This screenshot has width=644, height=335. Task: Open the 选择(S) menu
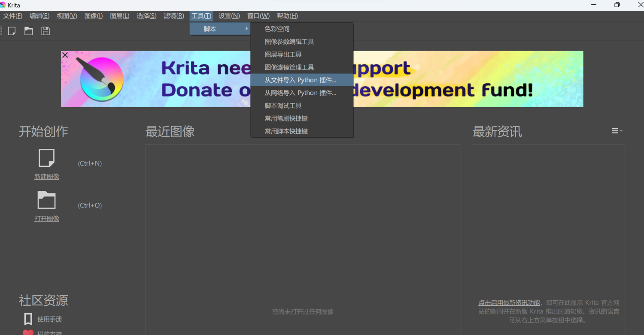coord(146,16)
